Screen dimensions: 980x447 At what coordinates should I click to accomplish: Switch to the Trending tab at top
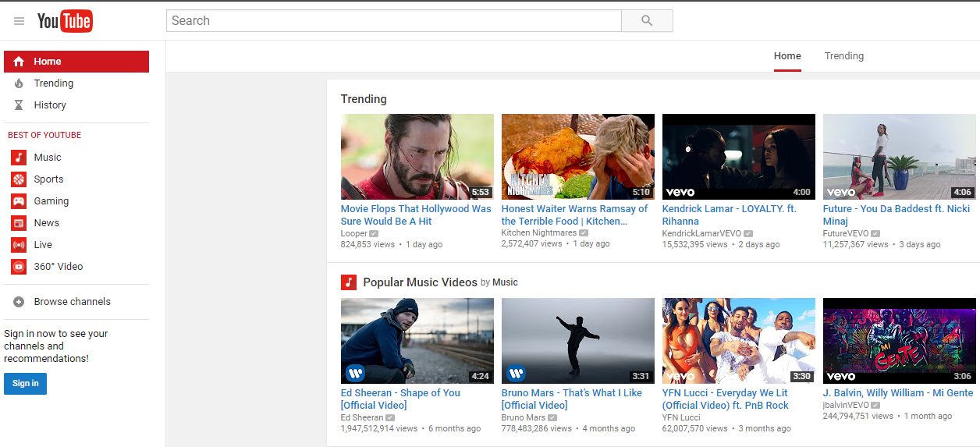tap(844, 56)
